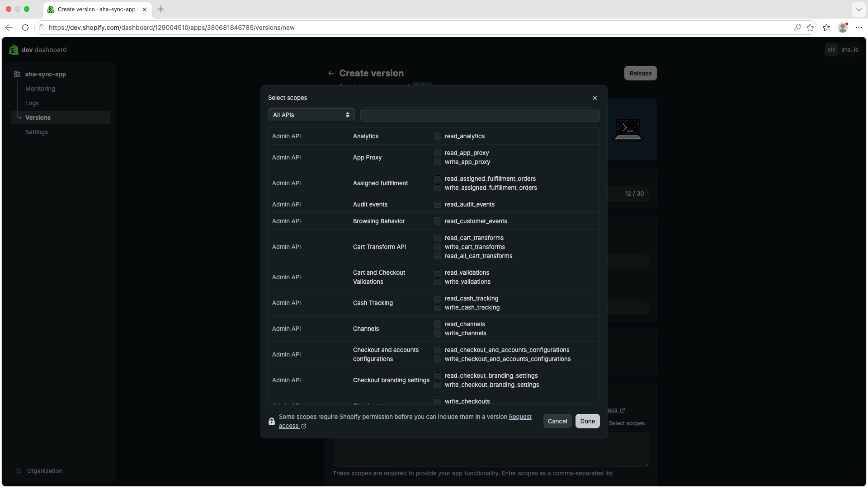Bookmark page with the star icon

click(x=810, y=28)
